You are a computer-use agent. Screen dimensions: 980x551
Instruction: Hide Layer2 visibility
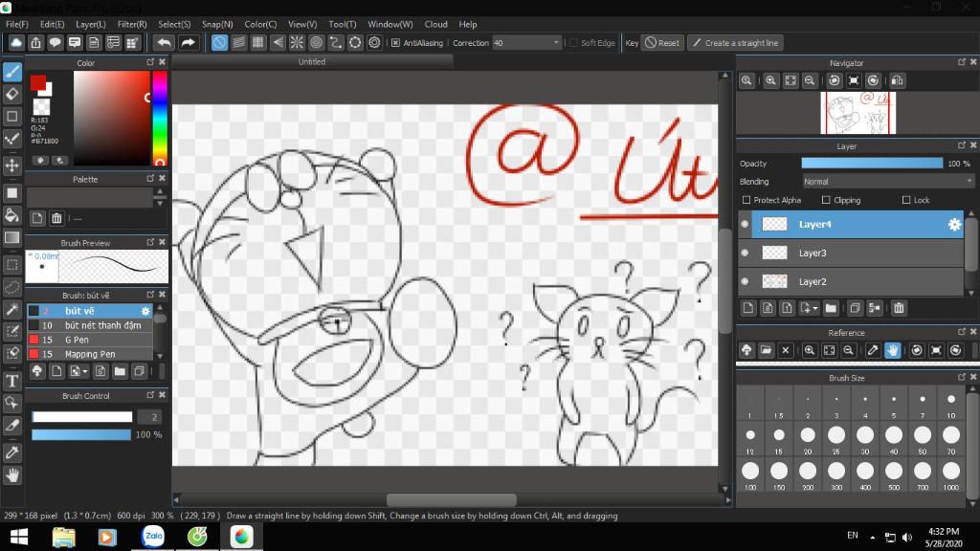745,282
